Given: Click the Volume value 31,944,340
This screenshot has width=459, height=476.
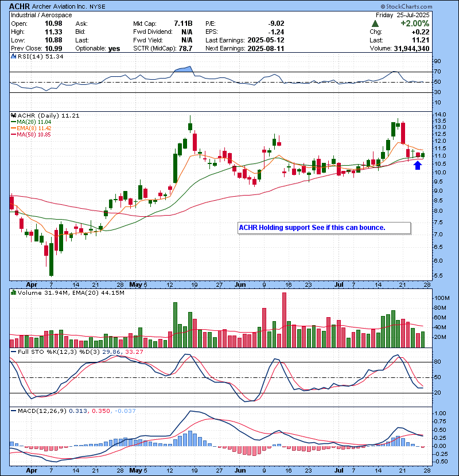Looking at the screenshot, I should [x=411, y=49].
